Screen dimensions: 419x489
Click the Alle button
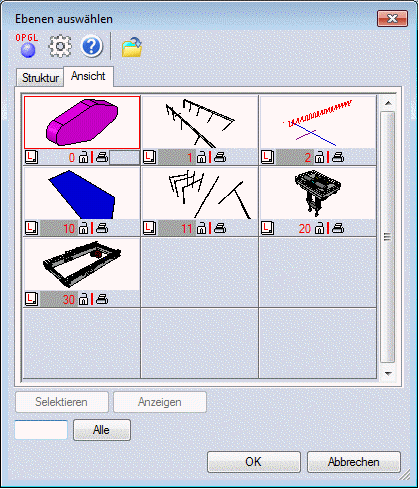click(x=102, y=430)
